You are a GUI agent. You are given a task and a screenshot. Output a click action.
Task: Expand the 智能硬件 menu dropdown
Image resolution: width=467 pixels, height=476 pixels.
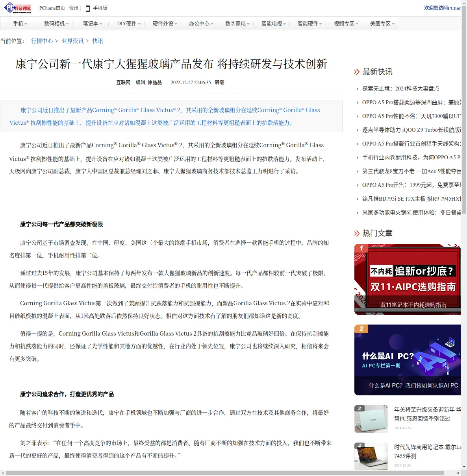[310, 24]
